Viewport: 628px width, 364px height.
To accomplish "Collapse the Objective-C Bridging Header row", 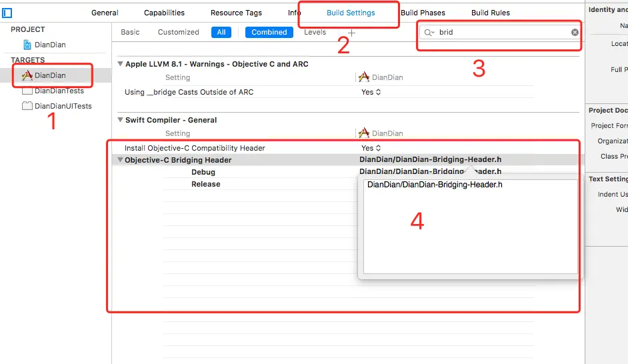I will (x=120, y=160).
